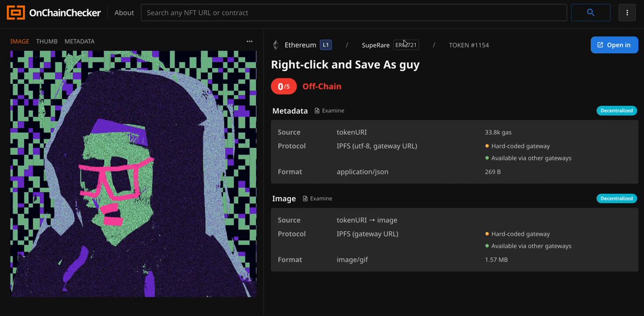Open the vertical three-dot menu in header
Viewport: 644px width, 316px height.
pos(627,13)
